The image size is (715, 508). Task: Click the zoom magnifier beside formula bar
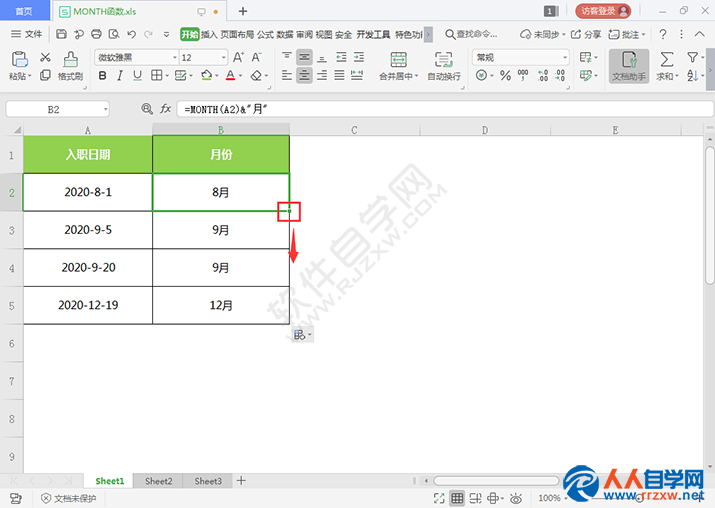coord(147,109)
